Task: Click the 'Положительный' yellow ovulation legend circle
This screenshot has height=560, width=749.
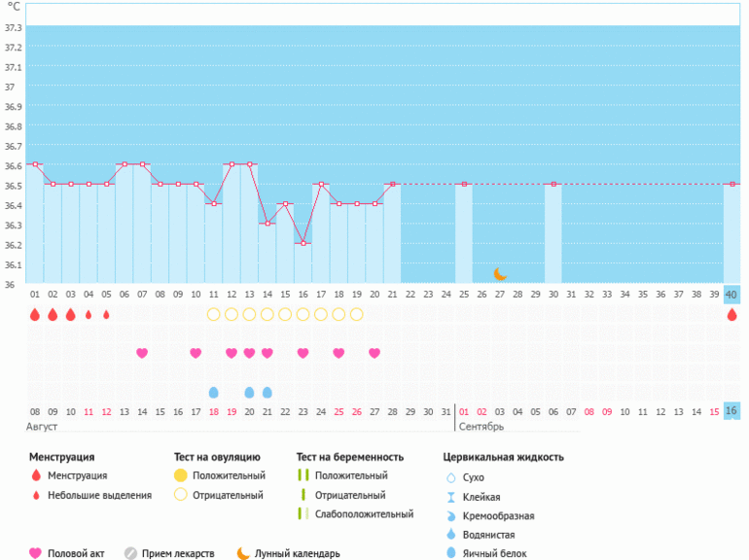Action: click(x=179, y=475)
